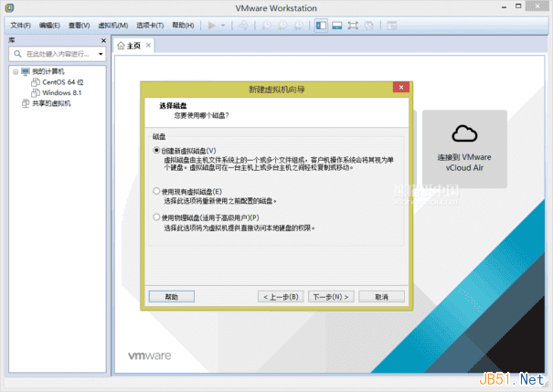Open the 查看(V) menu
This screenshot has width=553, height=392.
pyautogui.click(x=79, y=26)
